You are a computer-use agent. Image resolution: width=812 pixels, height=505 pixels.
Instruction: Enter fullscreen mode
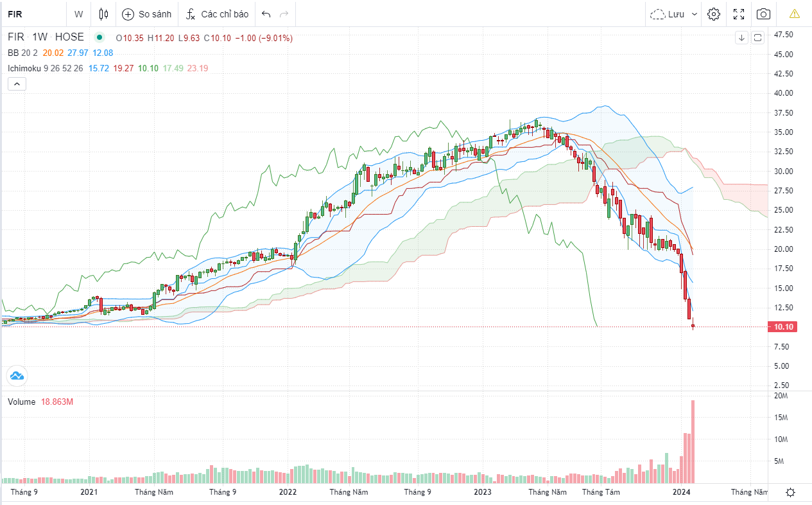[x=739, y=14]
